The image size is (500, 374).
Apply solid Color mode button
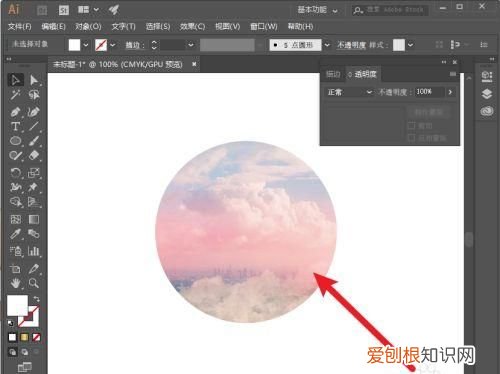point(12,337)
